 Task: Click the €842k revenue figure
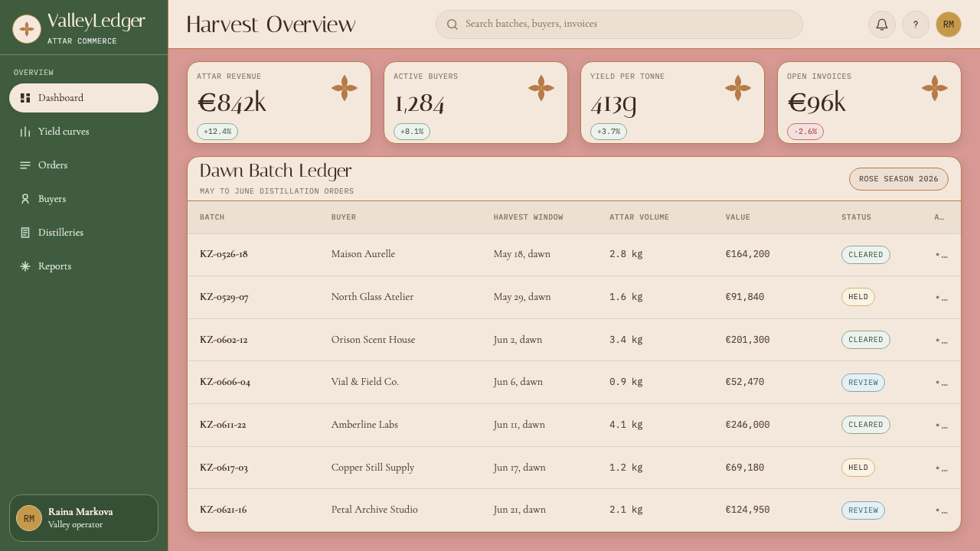(232, 103)
